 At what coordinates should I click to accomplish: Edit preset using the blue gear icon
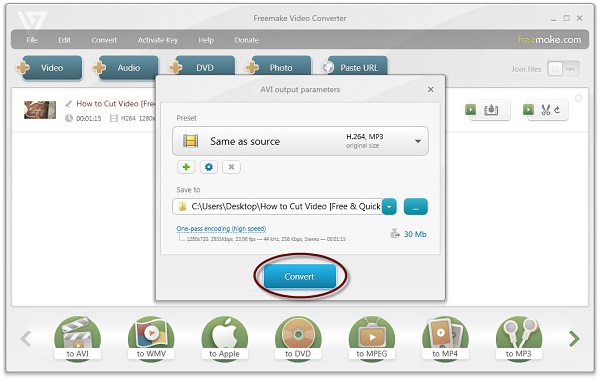click(x=209, y=167)
